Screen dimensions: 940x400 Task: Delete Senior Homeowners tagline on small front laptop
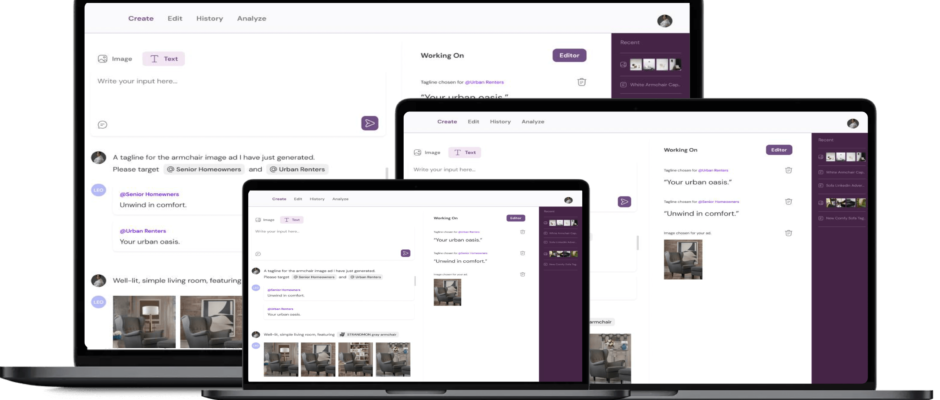[x=522, y=253]
